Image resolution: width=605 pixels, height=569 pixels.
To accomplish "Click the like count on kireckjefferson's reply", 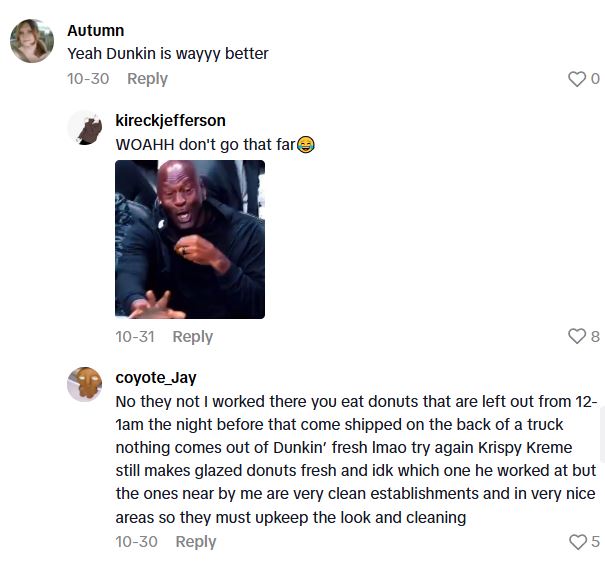I will coord(595,336).
